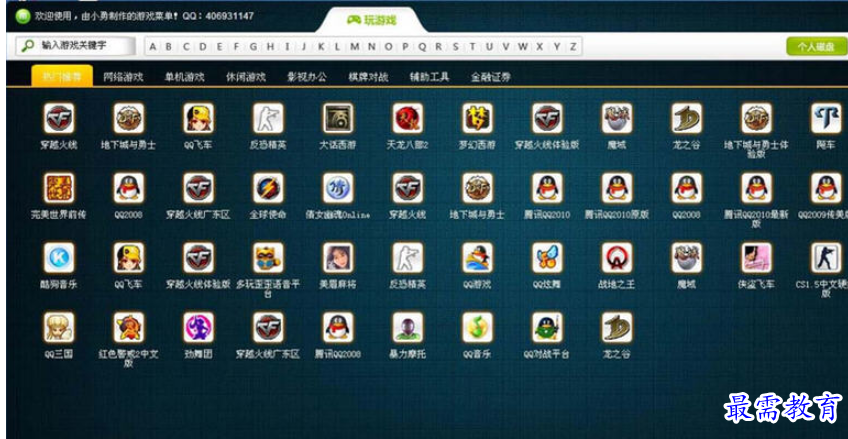Filter games by letter K
The height and width of the screenshot is (439, 848).
click(321, 46)
